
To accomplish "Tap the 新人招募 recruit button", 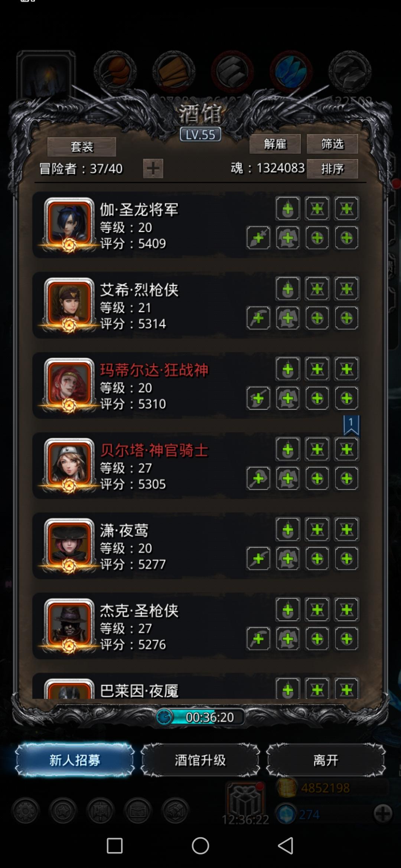I will 75,760.
